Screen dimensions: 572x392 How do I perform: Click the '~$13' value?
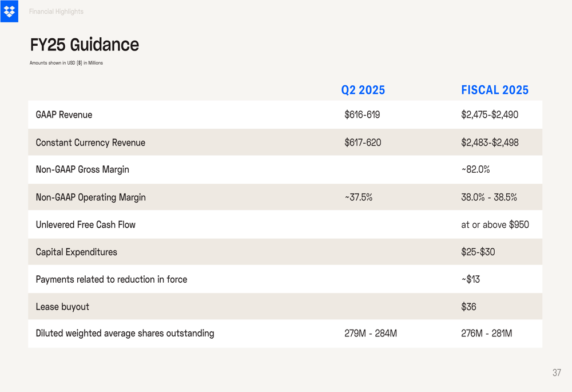[x=471, y=279]
